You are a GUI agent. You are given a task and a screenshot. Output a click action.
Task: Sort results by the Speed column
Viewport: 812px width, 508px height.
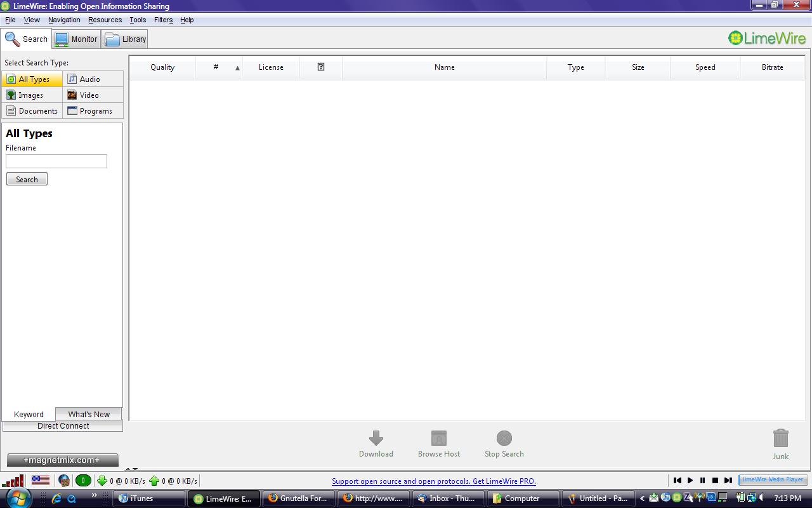[705, 67]
